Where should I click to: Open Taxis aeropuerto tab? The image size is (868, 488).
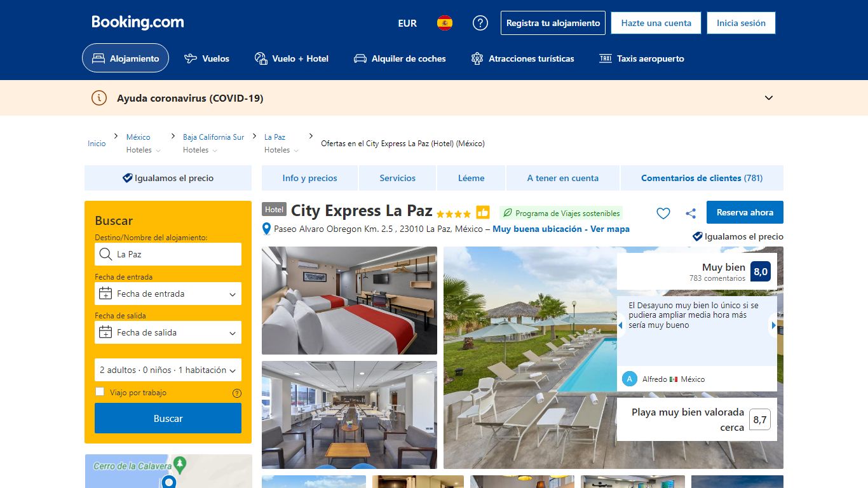point(642,58)
